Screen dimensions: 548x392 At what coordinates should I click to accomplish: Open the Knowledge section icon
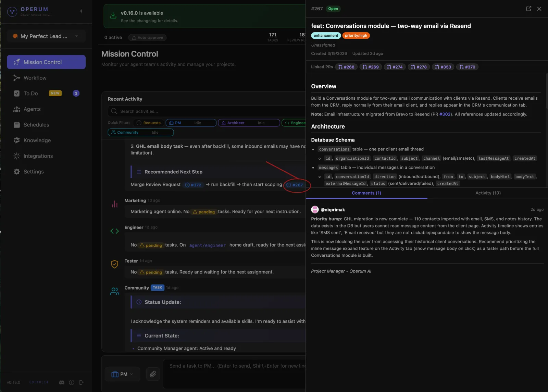coord(17,140)
